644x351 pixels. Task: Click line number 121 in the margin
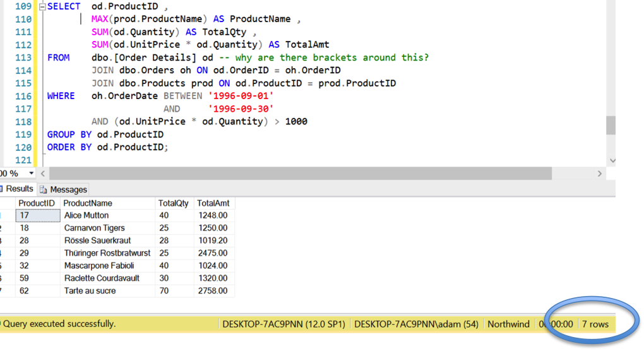[23, 160]
